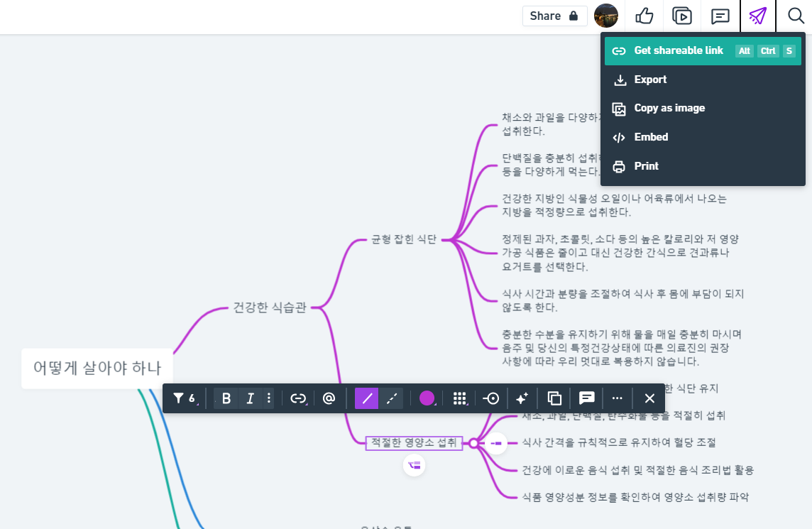Open the toolbar overflow menu
Screen dimensions: 812x529
pos(617,398)
